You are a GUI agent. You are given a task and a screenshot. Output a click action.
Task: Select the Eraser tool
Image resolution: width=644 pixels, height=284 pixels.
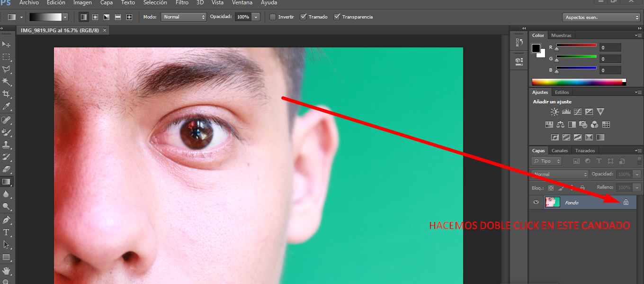7,169
